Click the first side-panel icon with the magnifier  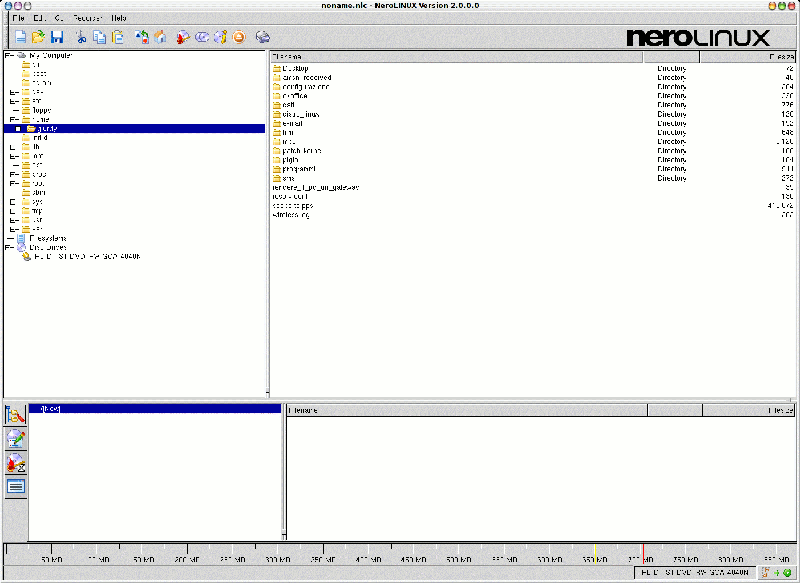[x=16, y=415]
